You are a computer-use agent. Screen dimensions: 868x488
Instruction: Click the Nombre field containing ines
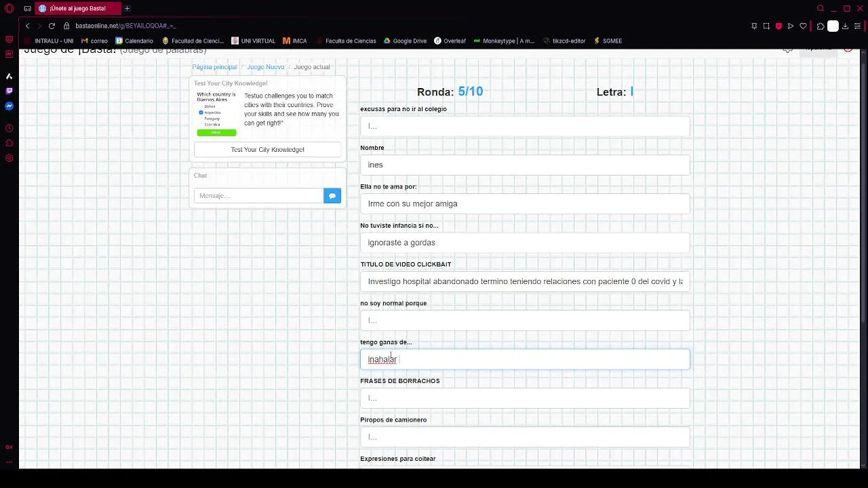pyautogui.click(x=525, y=165)
